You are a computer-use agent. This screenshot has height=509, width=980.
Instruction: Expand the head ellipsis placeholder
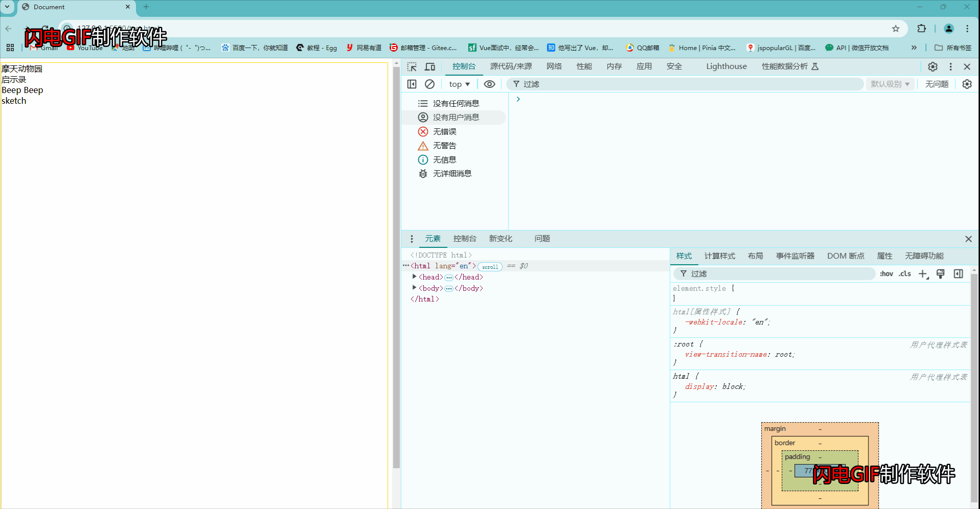tap(449, 277)
